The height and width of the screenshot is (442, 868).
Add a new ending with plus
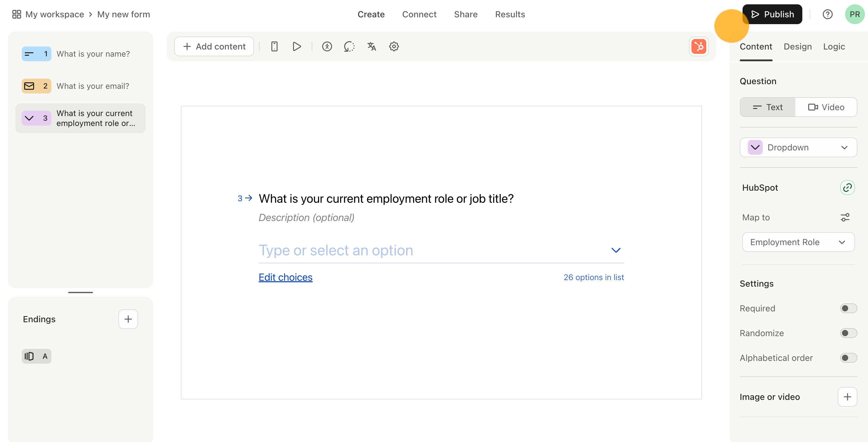128,319
